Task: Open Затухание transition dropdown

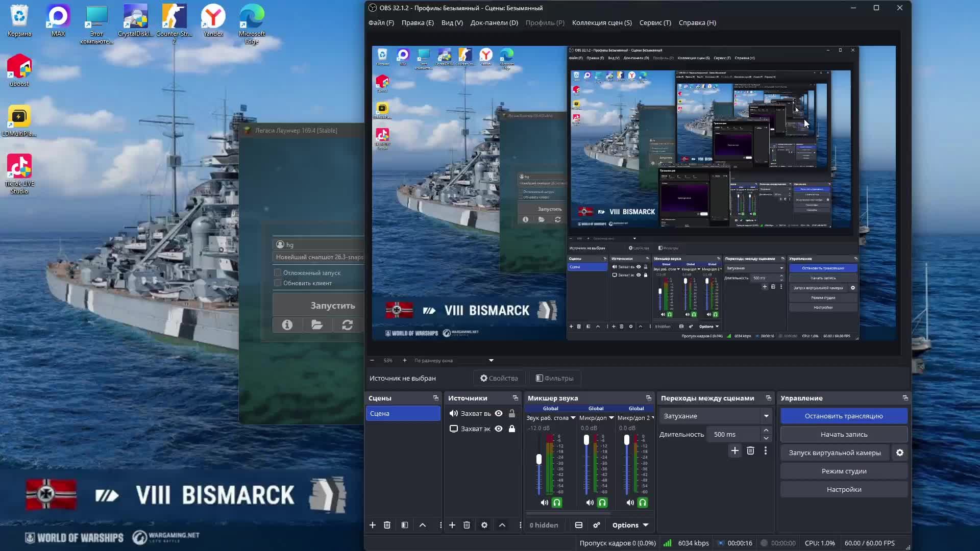Action: coord(715,416)
